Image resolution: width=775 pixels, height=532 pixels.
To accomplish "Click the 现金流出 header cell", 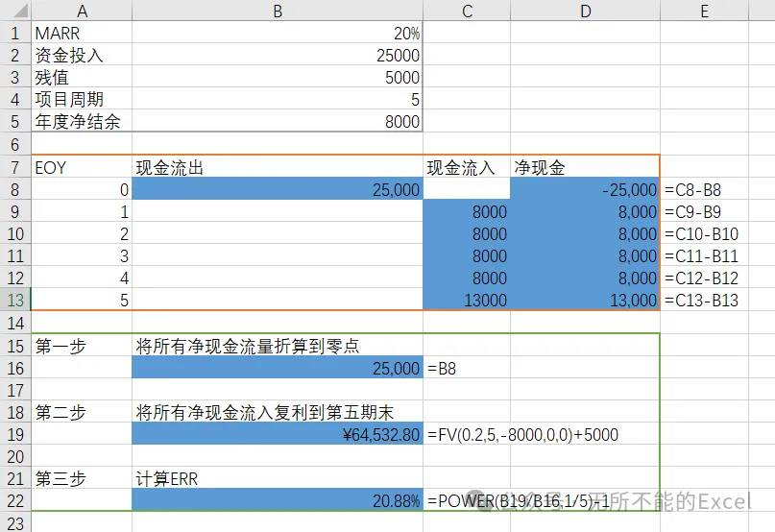I will coord(278,167).
